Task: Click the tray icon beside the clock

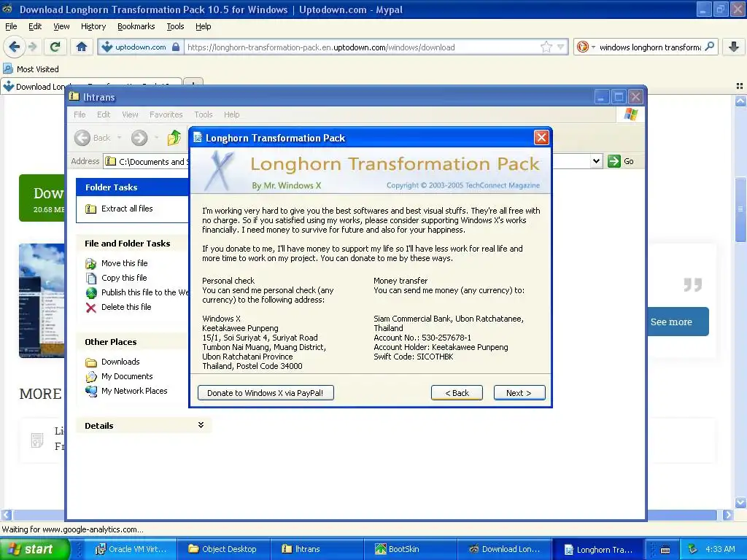Action: (x=692, y=549)
